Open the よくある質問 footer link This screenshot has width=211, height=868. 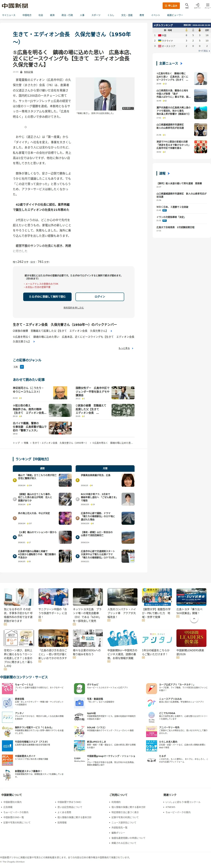tap(64, 812)
